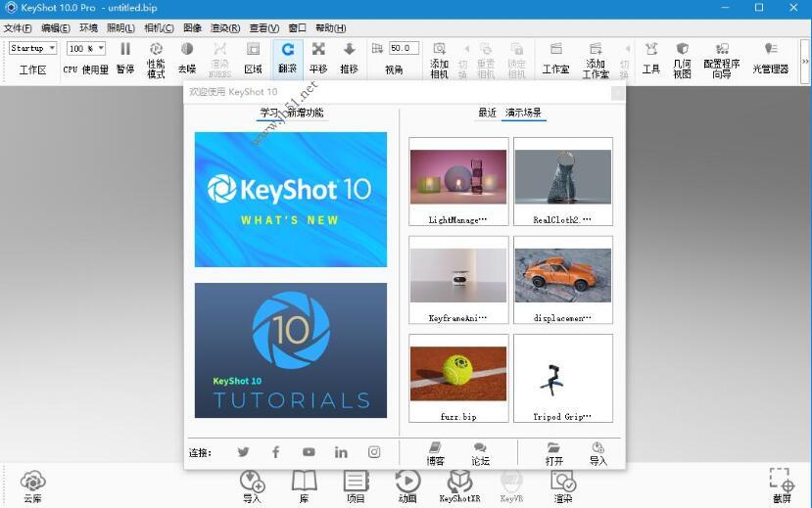The width and height of the screenshot is (812, 508).
Task: Switch to the 学习 tab
Action: [268, 113]
